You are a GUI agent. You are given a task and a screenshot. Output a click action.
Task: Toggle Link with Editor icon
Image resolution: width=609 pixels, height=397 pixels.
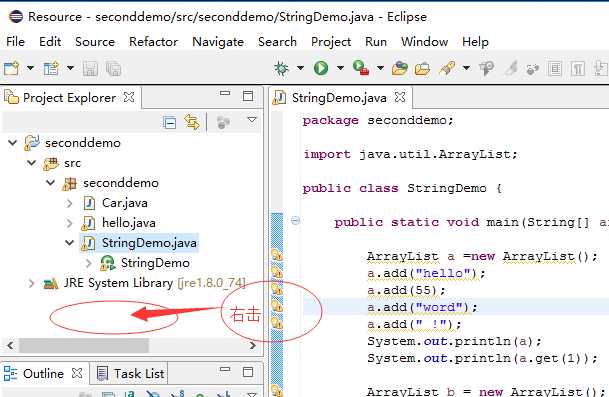click(x=192, y=122)
